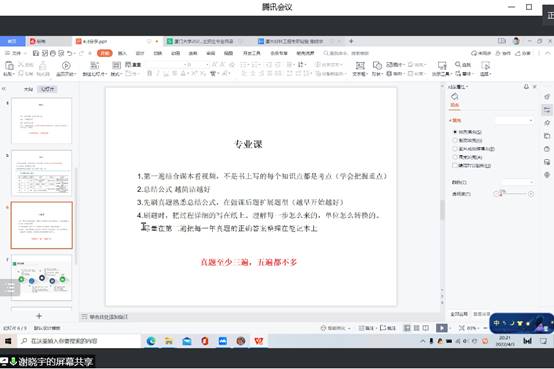
Task: Click the New Slide icon in ribbon
Action: pos(94,66)
